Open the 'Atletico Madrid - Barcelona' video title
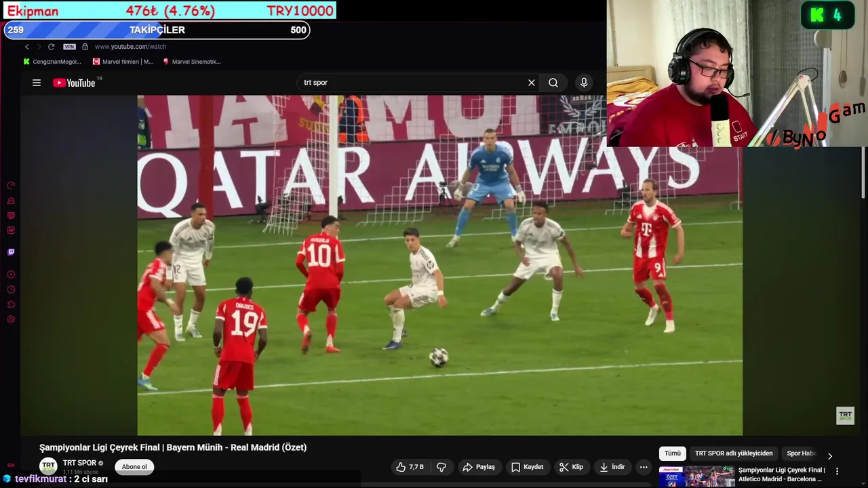 pos(781,474)
